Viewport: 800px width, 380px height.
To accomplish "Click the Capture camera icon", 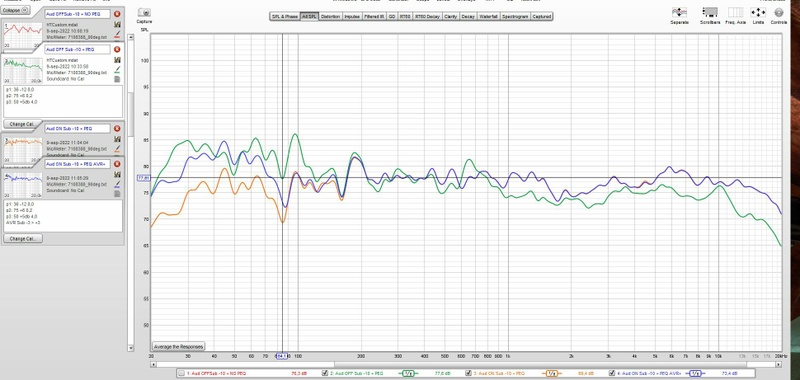I will tap(144, 13).
